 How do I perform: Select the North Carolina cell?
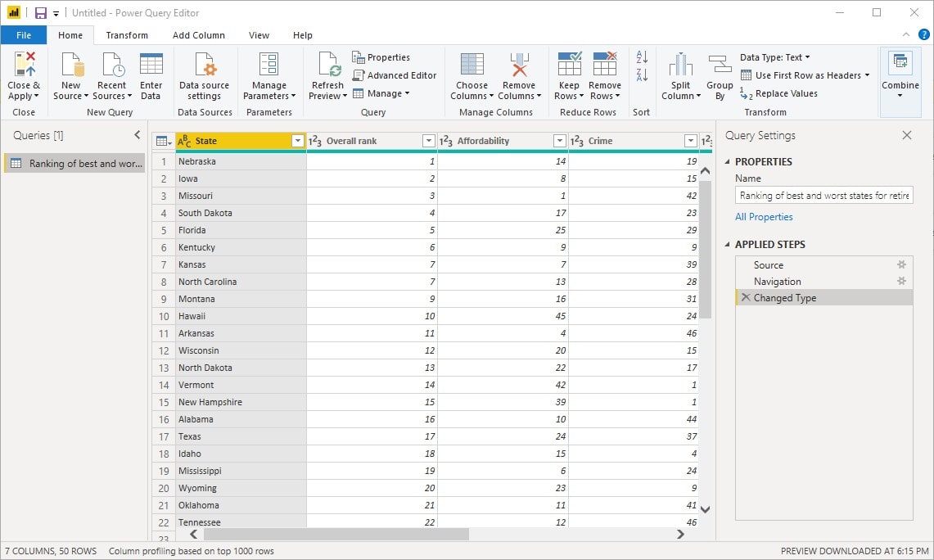pyautogui.click(x=241, y=282)
